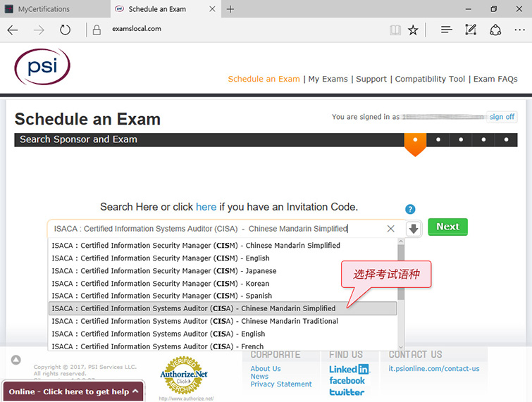Image resolution: width=532 pixels, height=402 pixels.
Task: Click the blue question mark help icon
Action: (410, 209)
